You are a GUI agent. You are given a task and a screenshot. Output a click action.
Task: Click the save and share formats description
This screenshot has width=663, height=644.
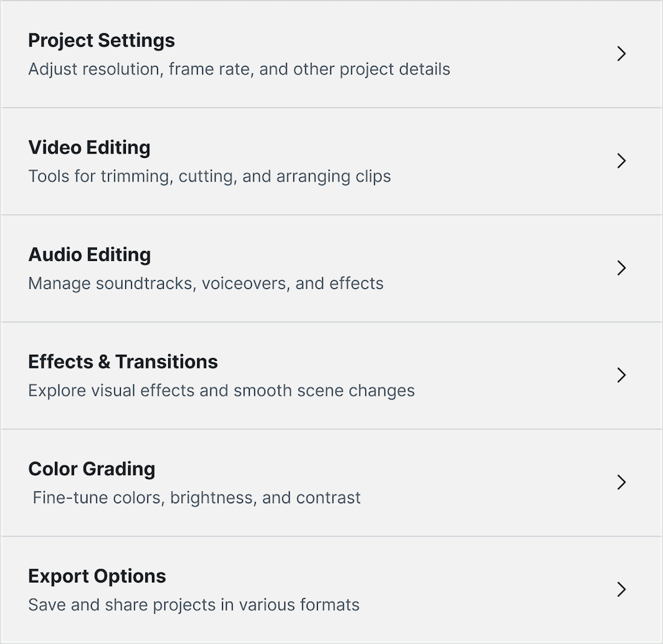pos(193,605)
